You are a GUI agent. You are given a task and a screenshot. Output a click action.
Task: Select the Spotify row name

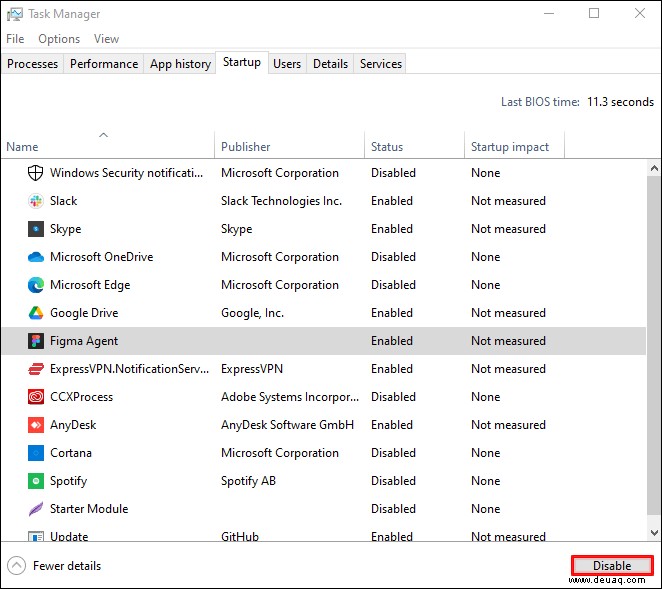click(x=68, y=481)
